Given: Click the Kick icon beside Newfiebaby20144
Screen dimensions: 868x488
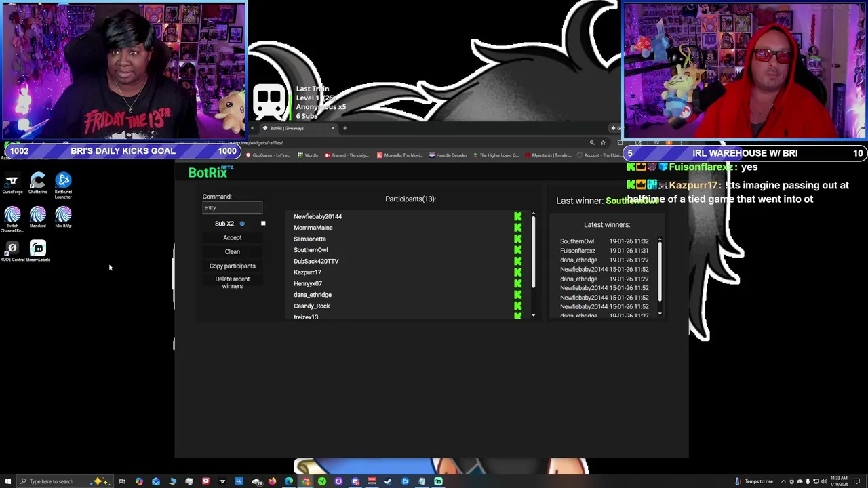Looking at the screenshot, I should [518, 216].
